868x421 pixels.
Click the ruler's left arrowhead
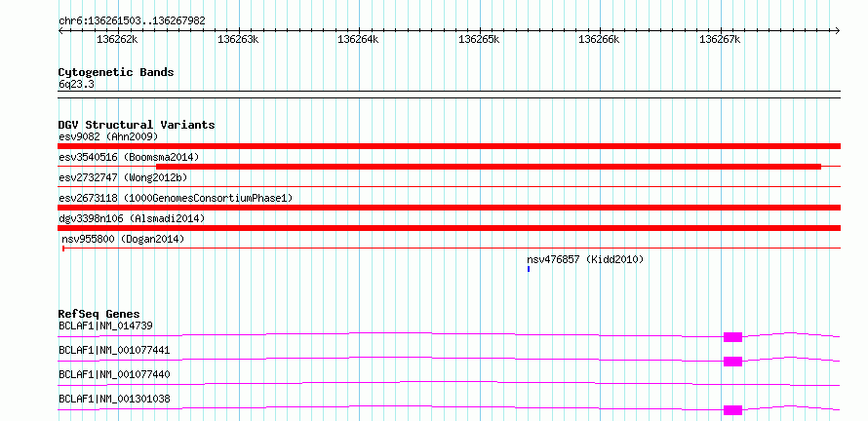[60, 30]
